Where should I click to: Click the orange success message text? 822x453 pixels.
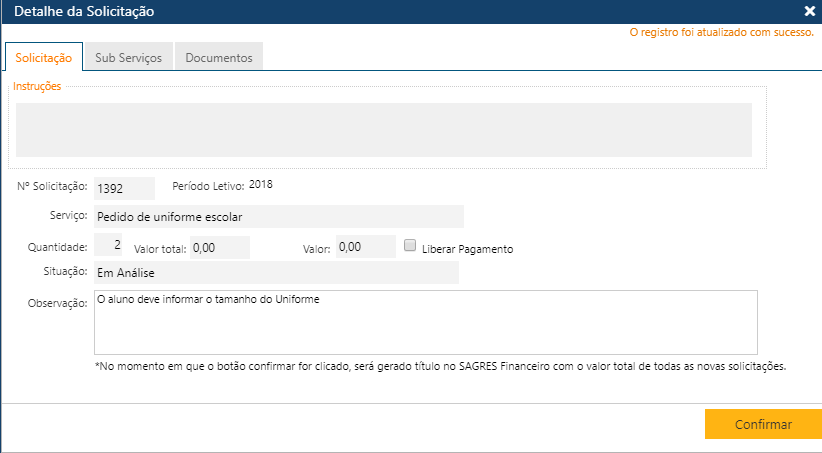coord(721,33)
